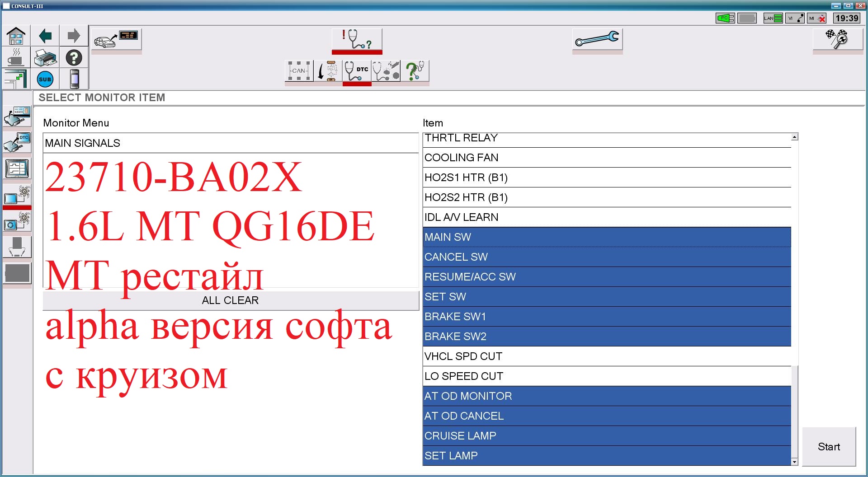Deselect CANCEL SW item
Screen dimensions: 868x477
point(607,257)
